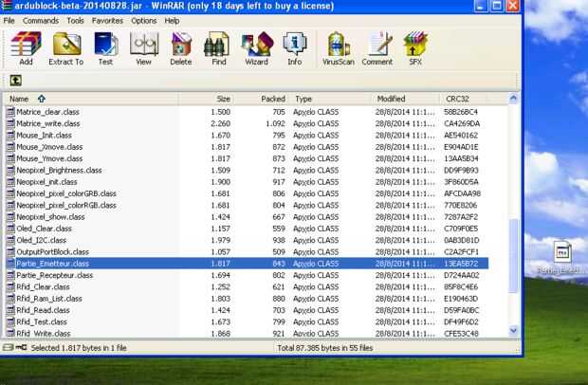This screenshot has height=385, width=588.
Task: Select Rfid_Clear.class file
Action: (43, 286)
